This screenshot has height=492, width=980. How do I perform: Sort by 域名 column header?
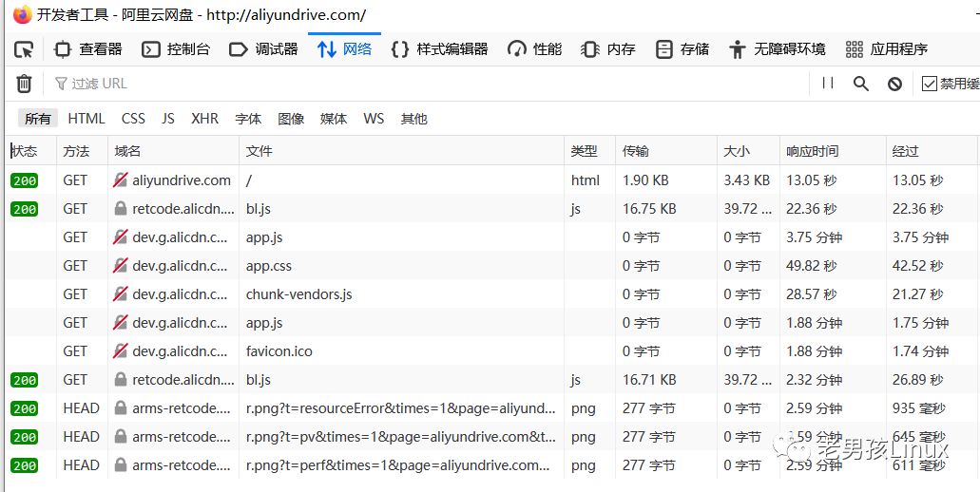173,151
